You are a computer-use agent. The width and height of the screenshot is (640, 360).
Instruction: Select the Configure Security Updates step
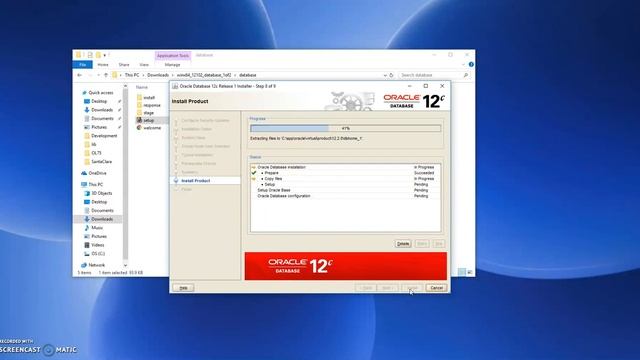tap(205, 120)
